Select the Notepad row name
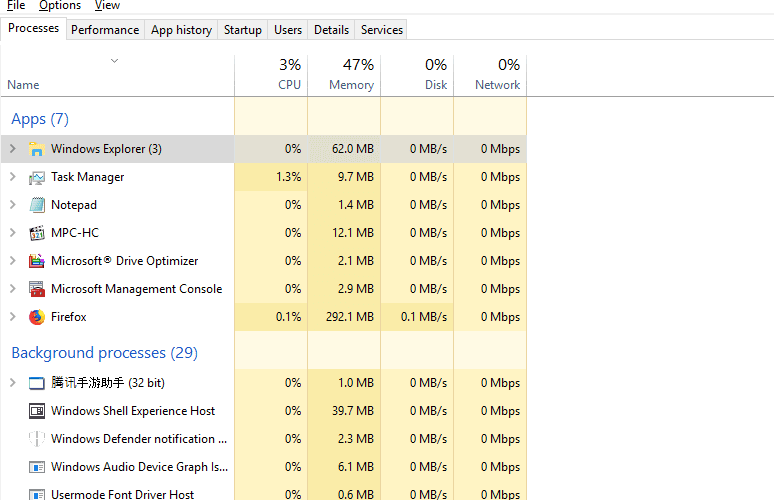The height and width of the screenshot is (500, 774). point(74,205)
